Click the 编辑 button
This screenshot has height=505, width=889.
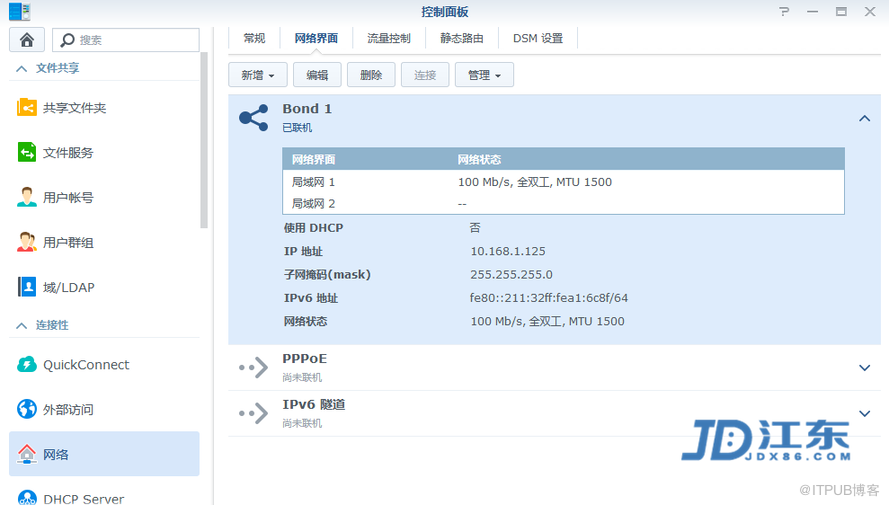[x=317, y=75]
